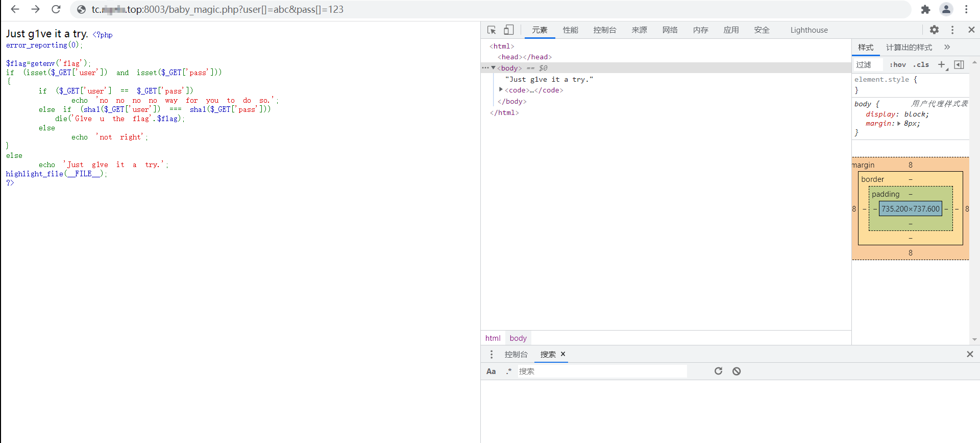Viewport: 980px width, 443px height.
Task: Focus the 搜索 search input field
Action: tap(602, 371)
